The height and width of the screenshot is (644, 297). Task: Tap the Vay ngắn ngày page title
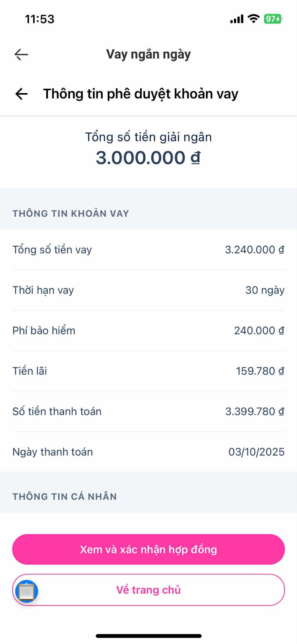[x=148, y=54]
